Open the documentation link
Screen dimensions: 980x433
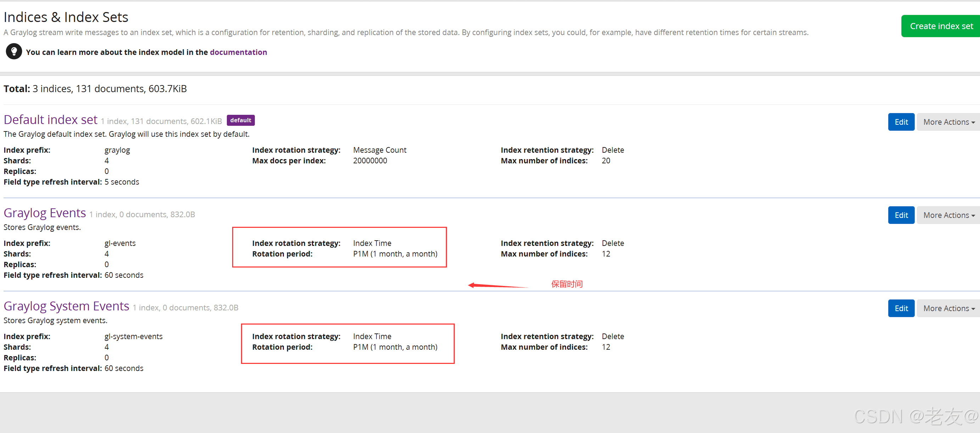click(x=238, y=52)
